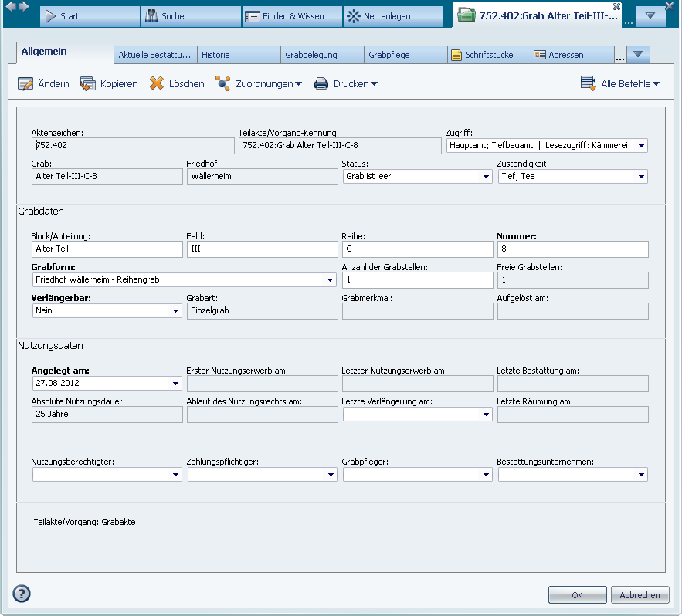
Task: Click the help question mark icon
Action: coord(22,594)
